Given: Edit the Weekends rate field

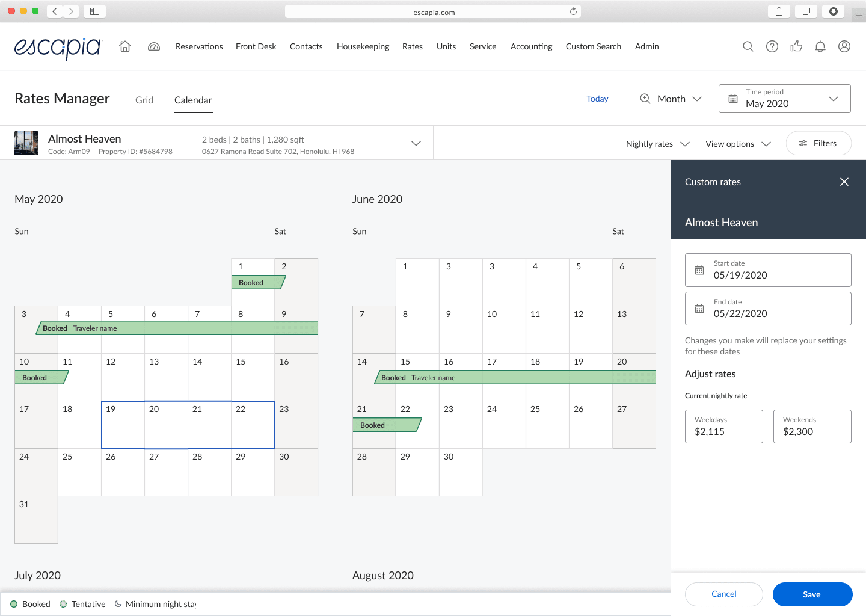Looking at the screenshot, I should 812,427.
